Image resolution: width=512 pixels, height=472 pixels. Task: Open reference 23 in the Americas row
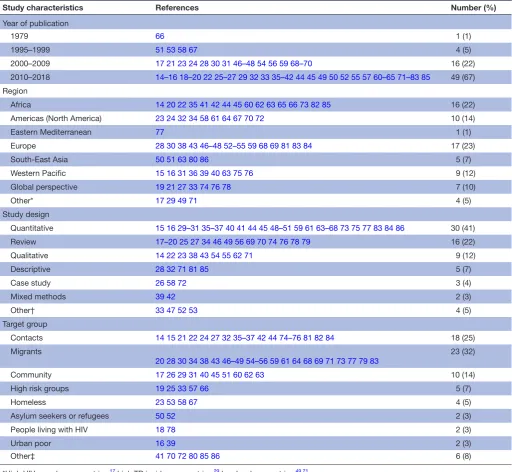click(160, 118)
